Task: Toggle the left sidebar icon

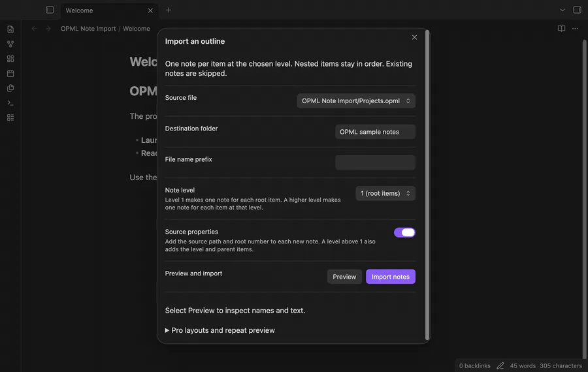Action: pos(50,10)
